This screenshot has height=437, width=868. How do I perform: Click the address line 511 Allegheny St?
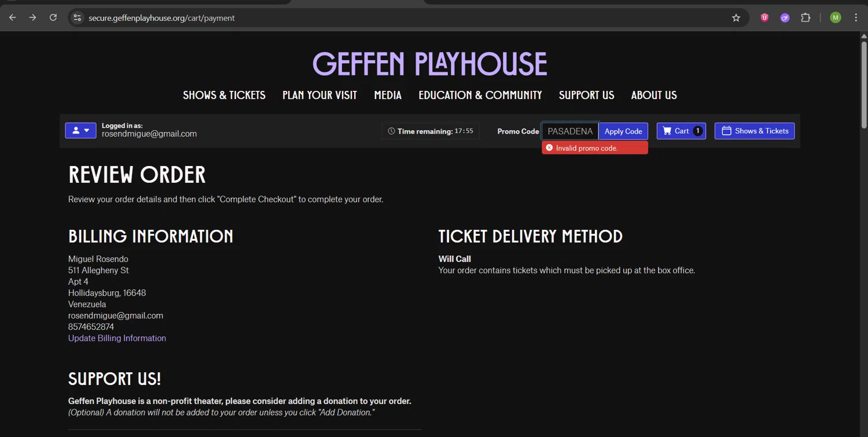pos(98,270)
